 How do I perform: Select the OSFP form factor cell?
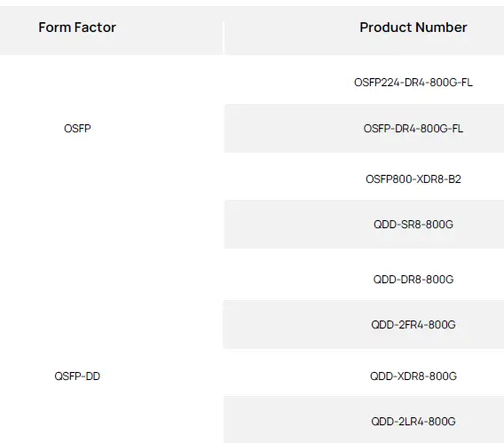[x=77, y=129]
